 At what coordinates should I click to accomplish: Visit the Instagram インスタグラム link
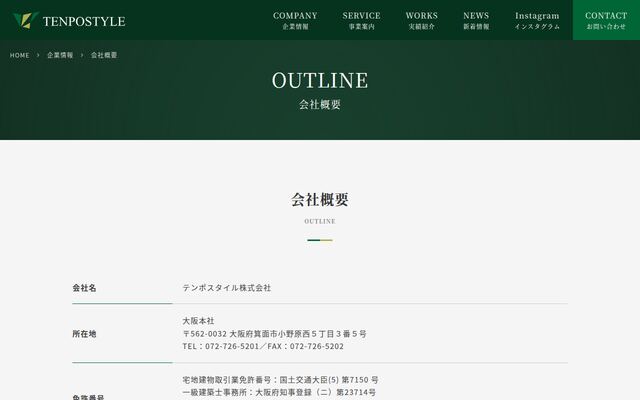(537, 20)
